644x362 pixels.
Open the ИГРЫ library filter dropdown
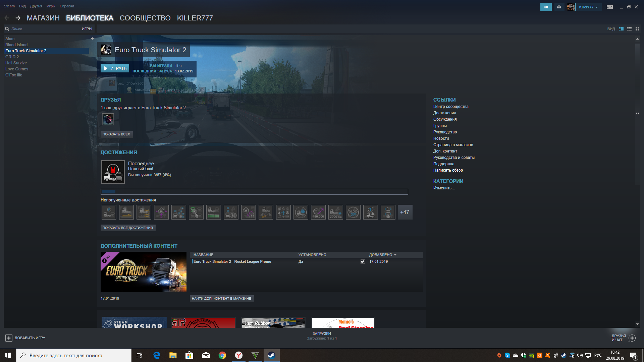tap(87, 29)
